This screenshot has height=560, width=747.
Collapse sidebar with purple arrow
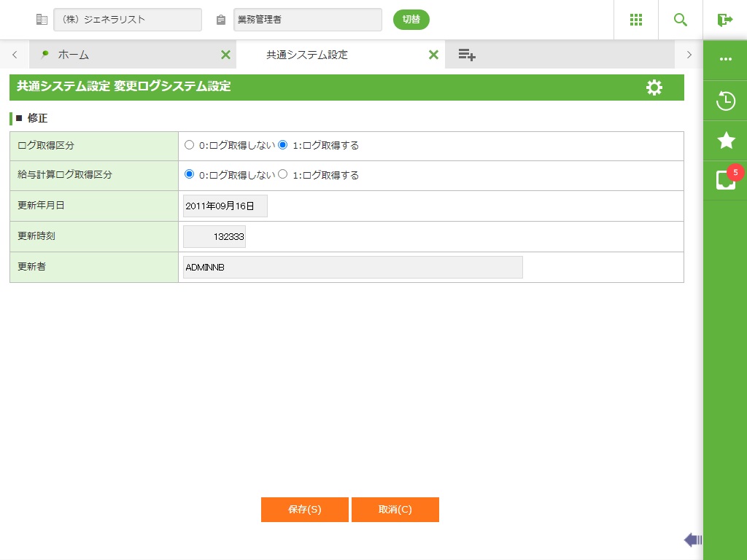pos(692,540)
